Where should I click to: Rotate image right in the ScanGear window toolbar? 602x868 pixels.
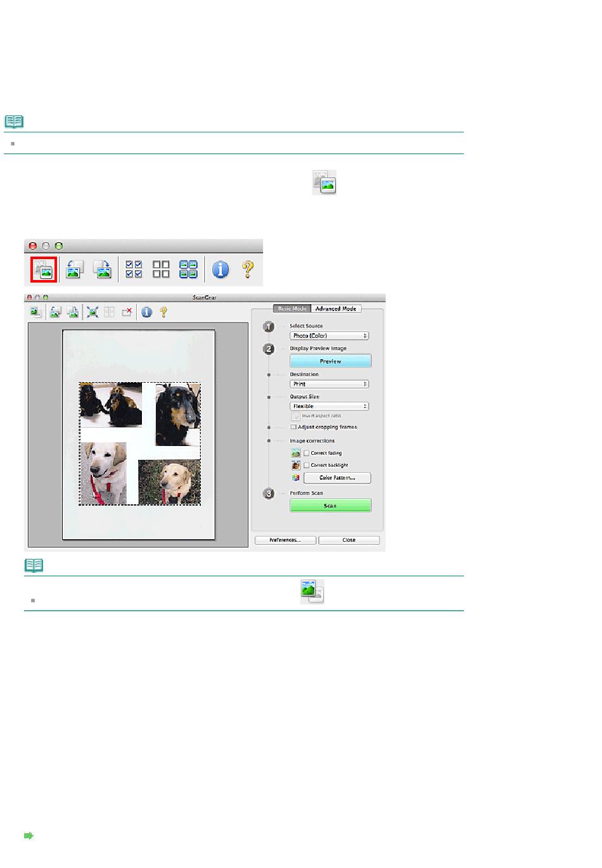pos(73,312)
